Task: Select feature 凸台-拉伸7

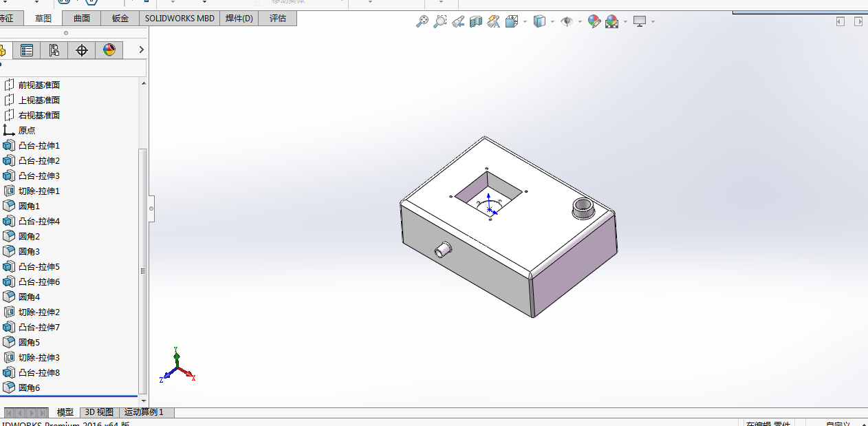Action: coord(39,328)
